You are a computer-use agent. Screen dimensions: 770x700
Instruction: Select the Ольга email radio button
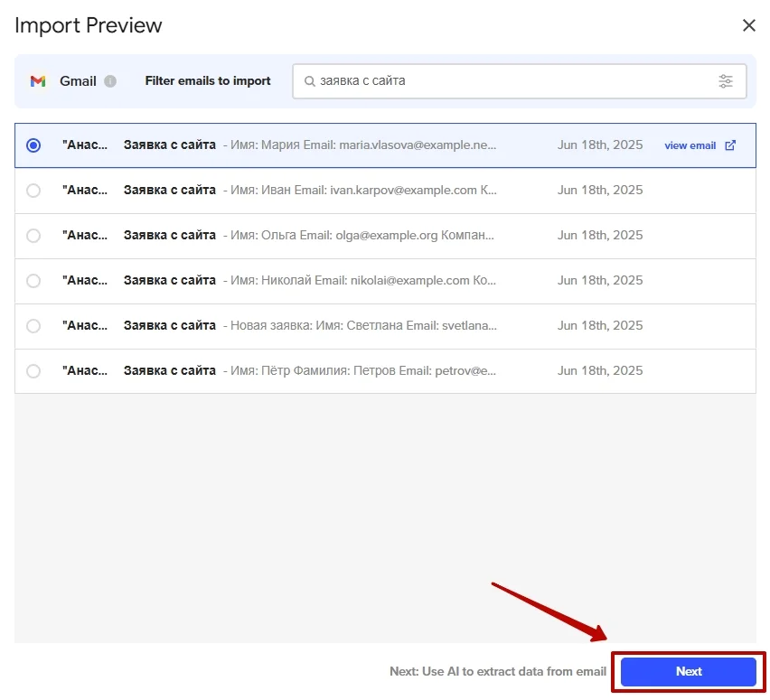point(33,236)
